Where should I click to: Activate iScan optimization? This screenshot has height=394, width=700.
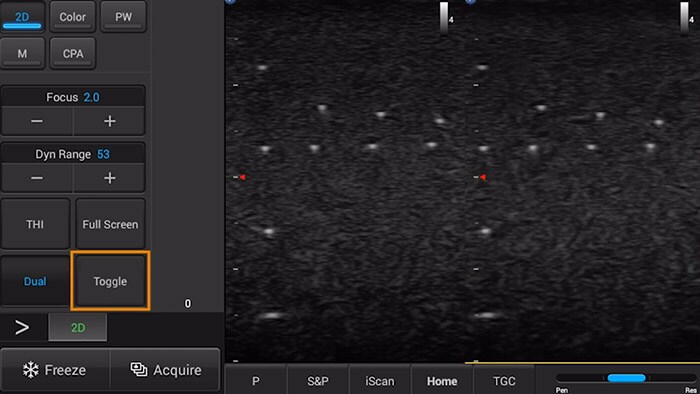(380, 381)
